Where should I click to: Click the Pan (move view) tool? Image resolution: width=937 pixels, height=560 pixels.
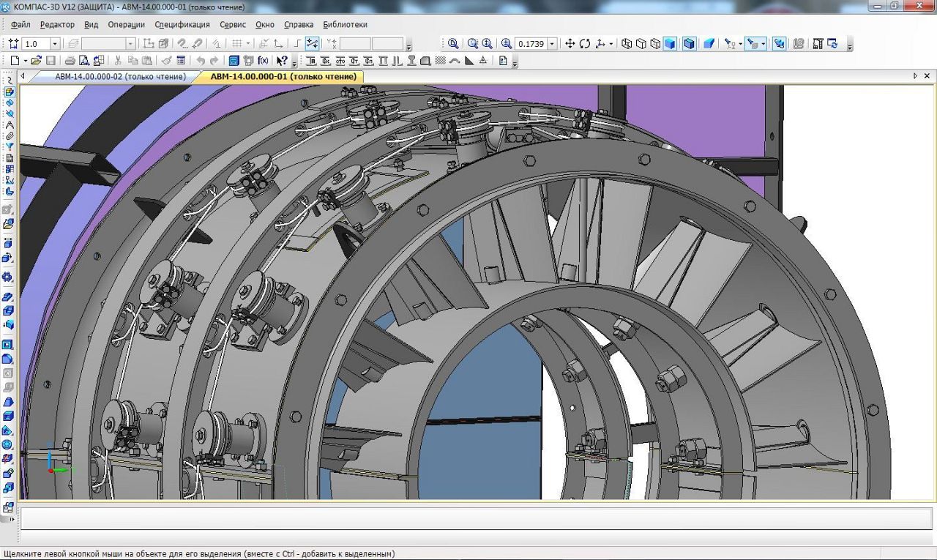tap(570, 44)
